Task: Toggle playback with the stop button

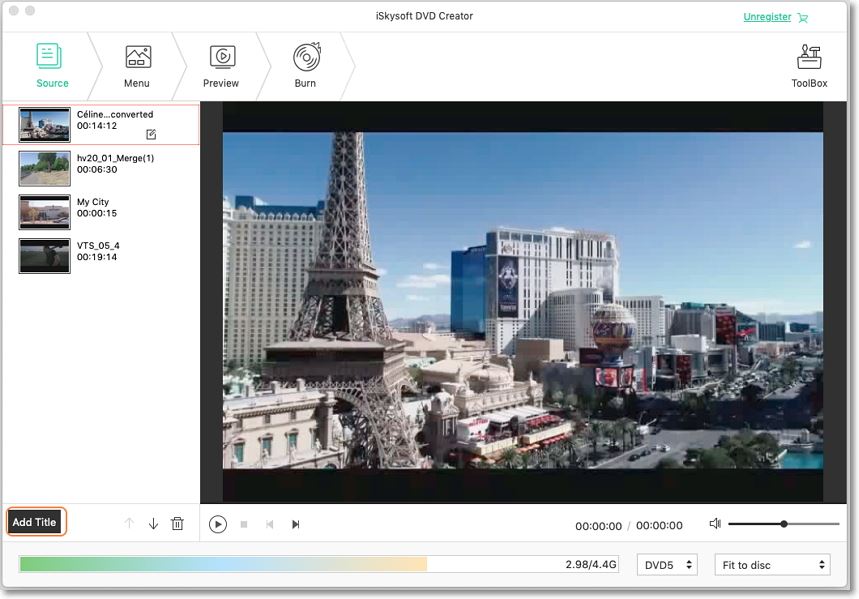Action: coord(243,522)
